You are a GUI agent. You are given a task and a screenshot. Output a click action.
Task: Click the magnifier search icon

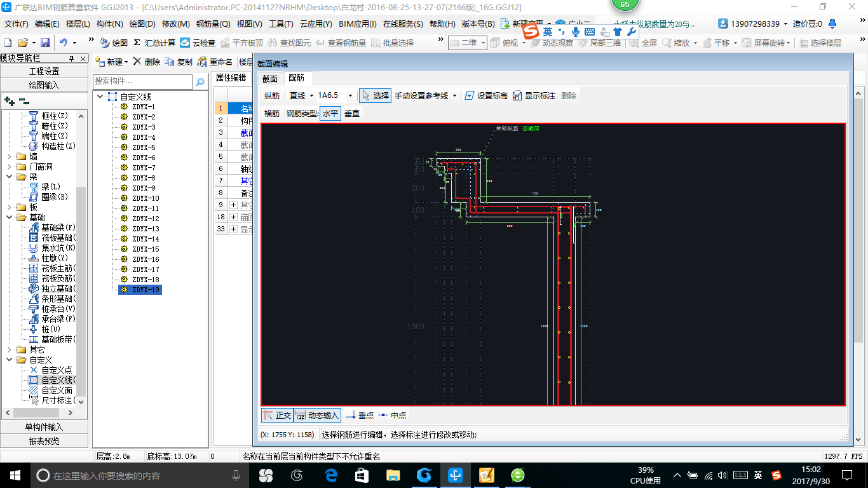point(200,82)
